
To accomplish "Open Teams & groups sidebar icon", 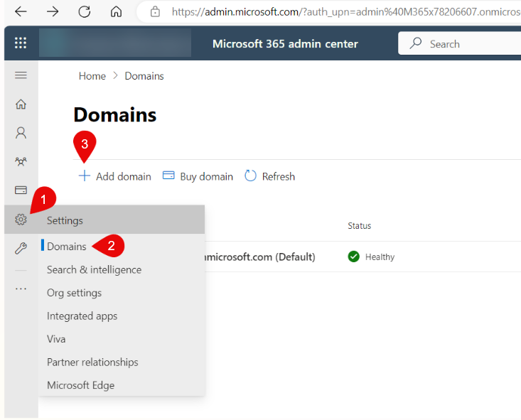I will [x=21, y=162].
